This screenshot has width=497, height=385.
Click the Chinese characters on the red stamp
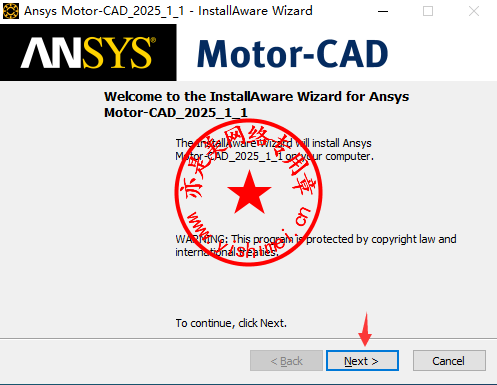(x=248, y=157)
